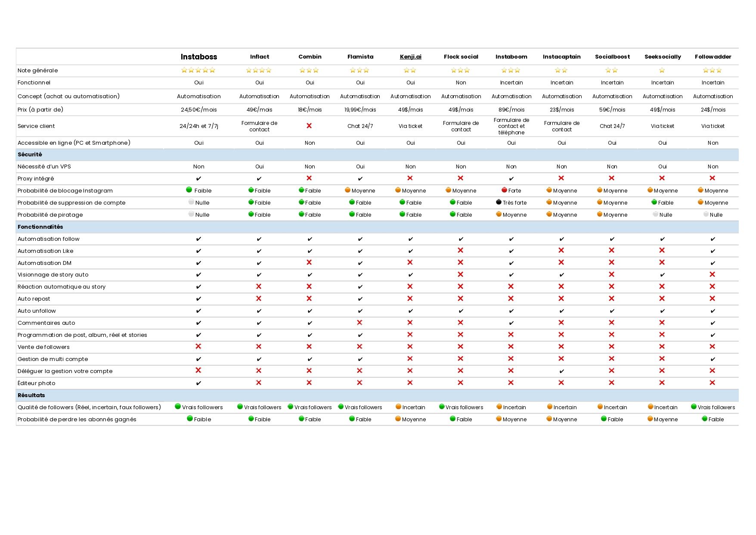Click the black dot beside Très forte
Image resolution: width=756 pixels, height=535 pixels.
point(499,202)
